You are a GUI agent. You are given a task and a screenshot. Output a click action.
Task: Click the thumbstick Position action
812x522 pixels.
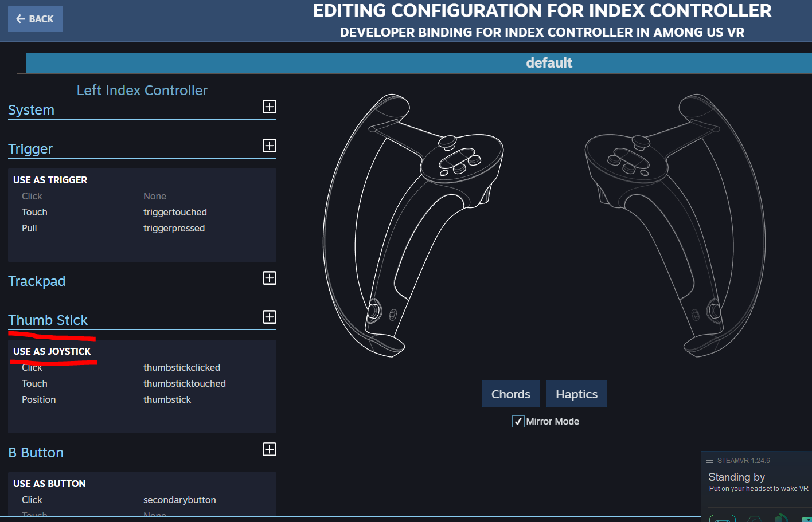coord(167,399)
